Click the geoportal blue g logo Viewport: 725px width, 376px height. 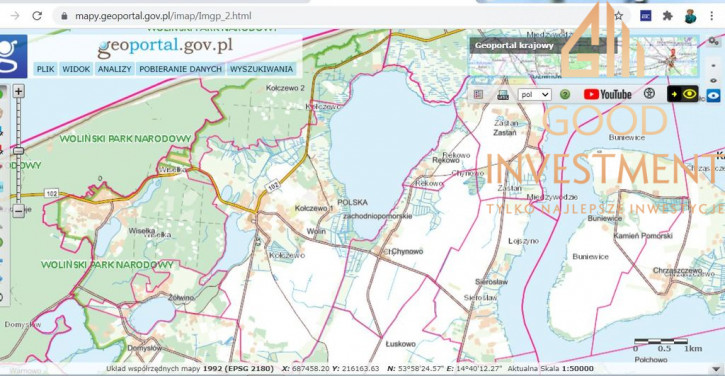(x=13, y=56)
